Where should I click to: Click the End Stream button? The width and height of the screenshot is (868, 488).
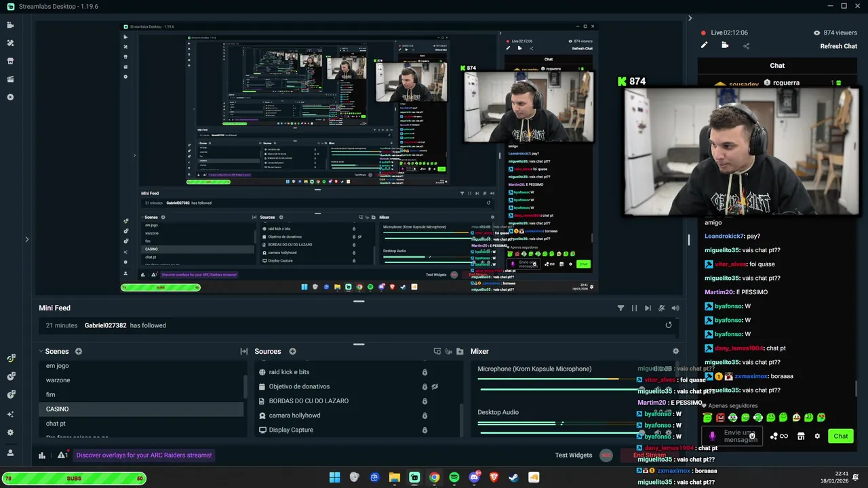(650, 455)
